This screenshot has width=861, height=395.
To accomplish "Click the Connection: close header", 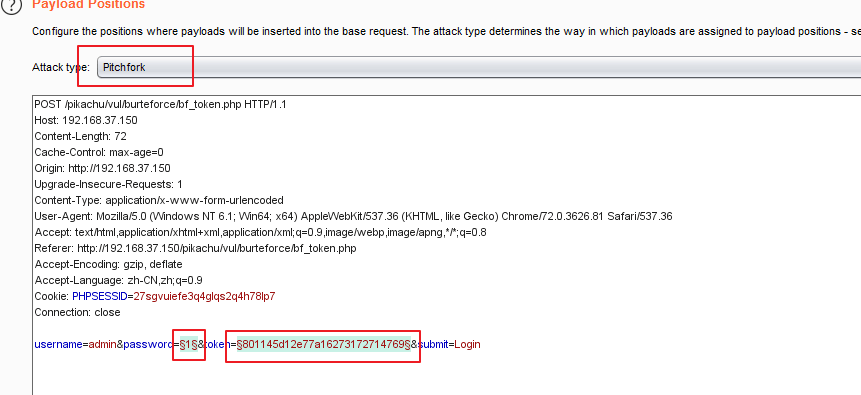I will point(77,312).
